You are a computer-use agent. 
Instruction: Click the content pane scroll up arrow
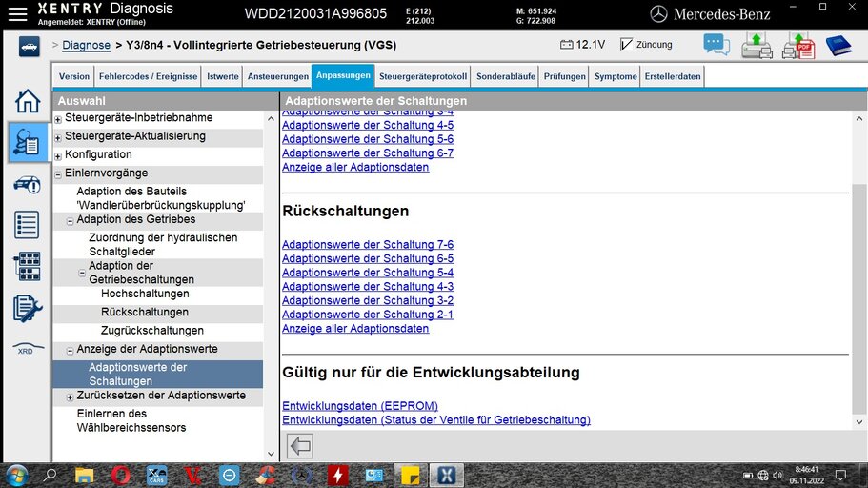[x=859, y=118]
